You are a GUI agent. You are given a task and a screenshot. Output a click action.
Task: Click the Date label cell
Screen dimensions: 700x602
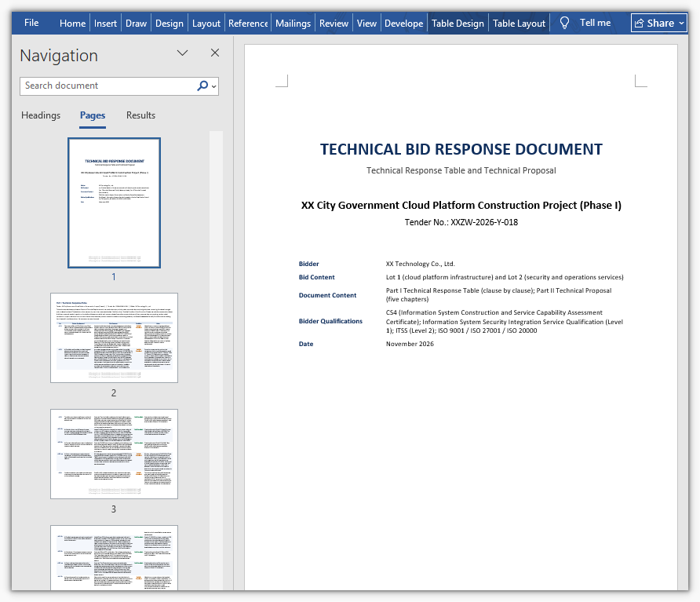(x=306, y=344)
